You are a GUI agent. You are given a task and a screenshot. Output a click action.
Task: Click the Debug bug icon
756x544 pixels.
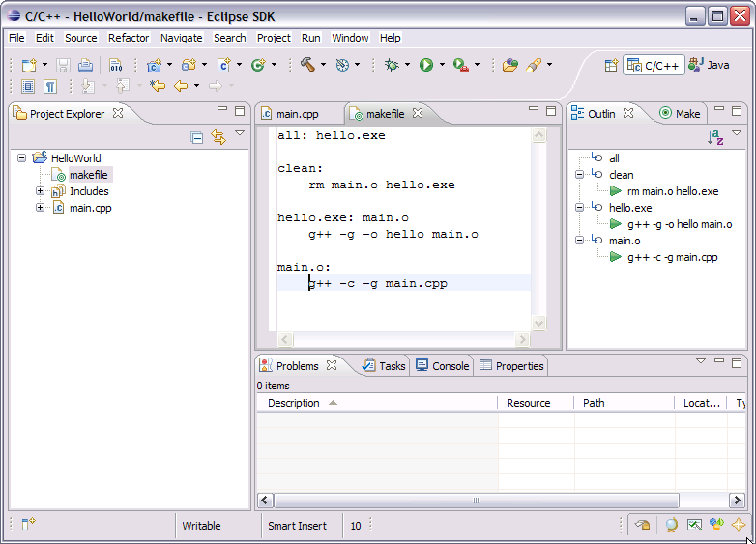click(392, 65)
